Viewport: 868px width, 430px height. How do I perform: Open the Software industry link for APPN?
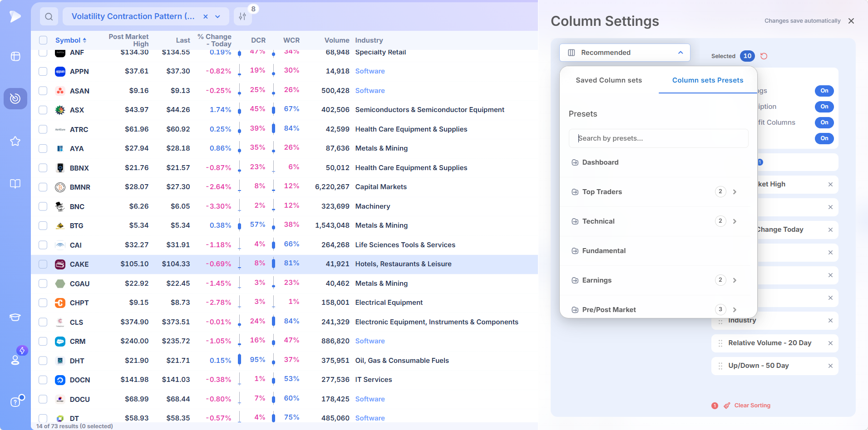click(x=370, y=71)
